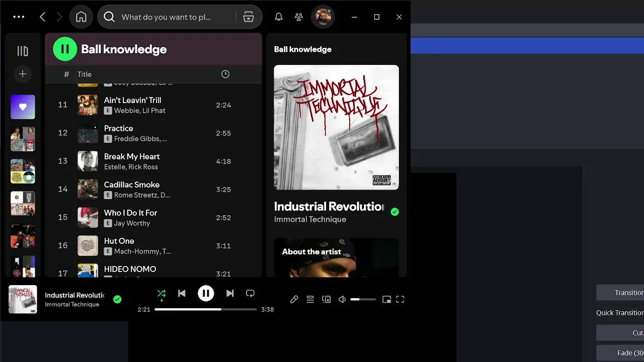Screen dimensions: 644x362
Task: Open 'Immortal Technique' artist link in the Now Playing panel
Action: [x=310, y=220]
